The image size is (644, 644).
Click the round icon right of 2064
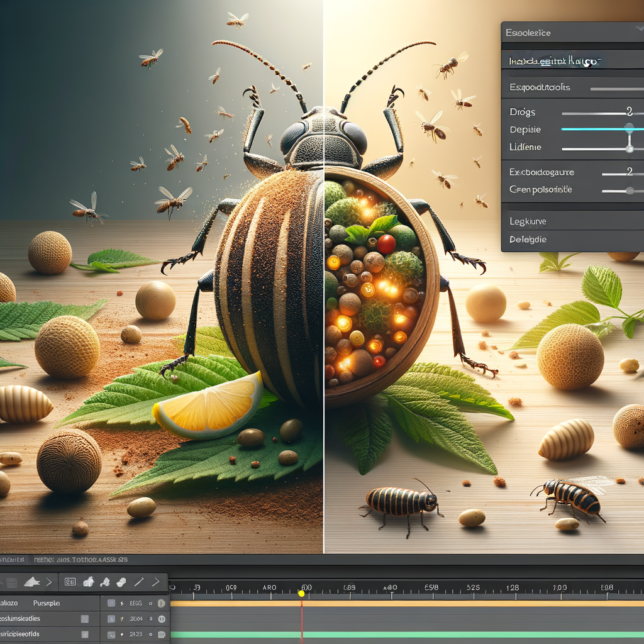pyautogui.click(x=162, y=619)
